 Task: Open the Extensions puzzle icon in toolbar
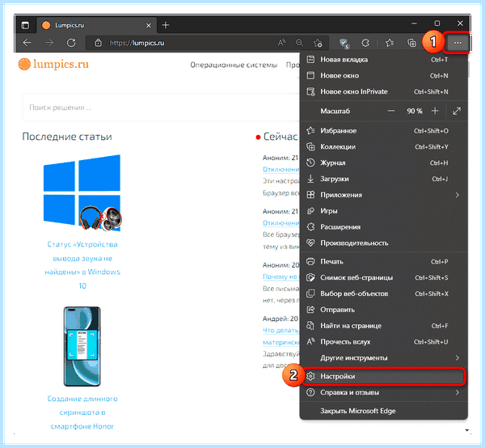[x=365, y=43]
